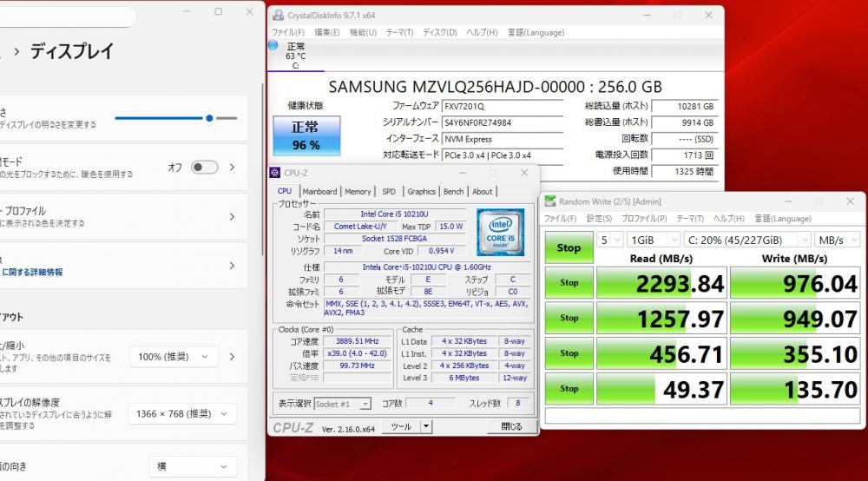Click the firmware field FXV7201Q
This screenshot has width=868, height=481.
click(502, 106)
